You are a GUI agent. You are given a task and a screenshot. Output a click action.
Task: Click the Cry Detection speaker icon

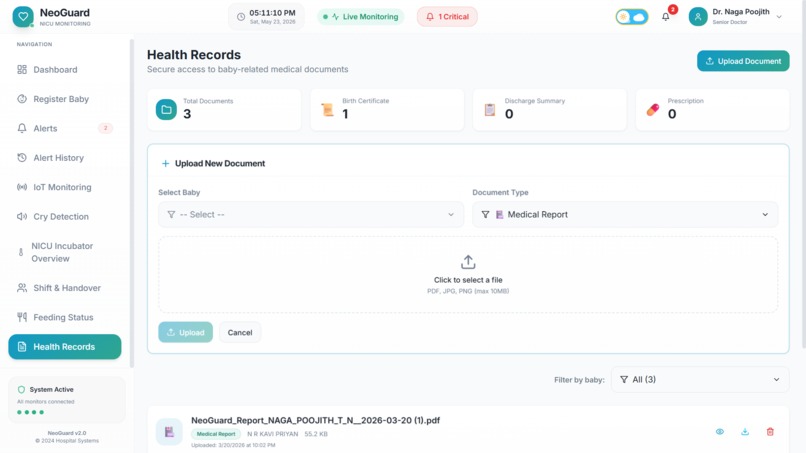[22, 216]
